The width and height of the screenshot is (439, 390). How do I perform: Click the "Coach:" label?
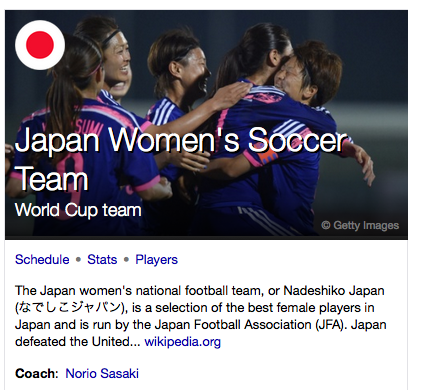37,373
